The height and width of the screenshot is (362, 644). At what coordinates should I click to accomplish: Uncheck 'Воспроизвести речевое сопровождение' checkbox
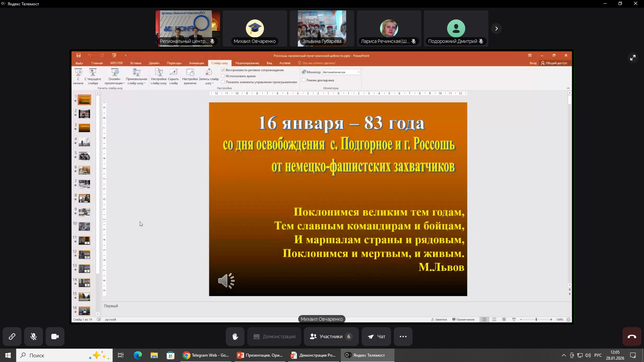click(x=223, y=70)
